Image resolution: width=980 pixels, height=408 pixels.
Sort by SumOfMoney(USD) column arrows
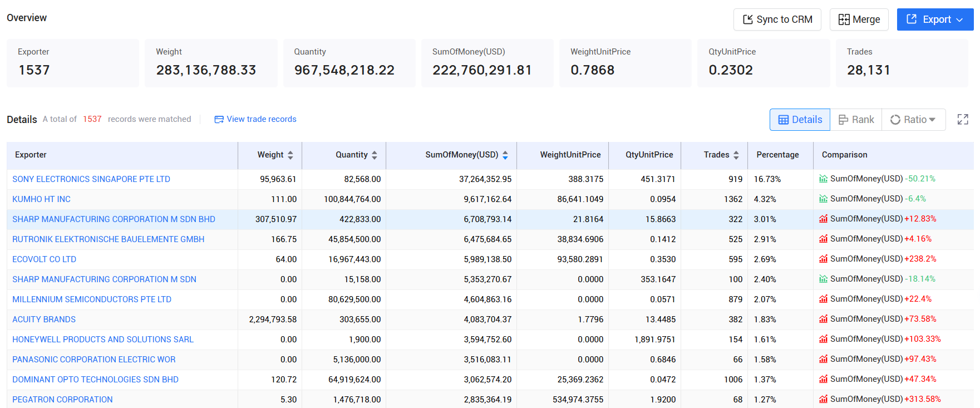click(x=505, y=155)
